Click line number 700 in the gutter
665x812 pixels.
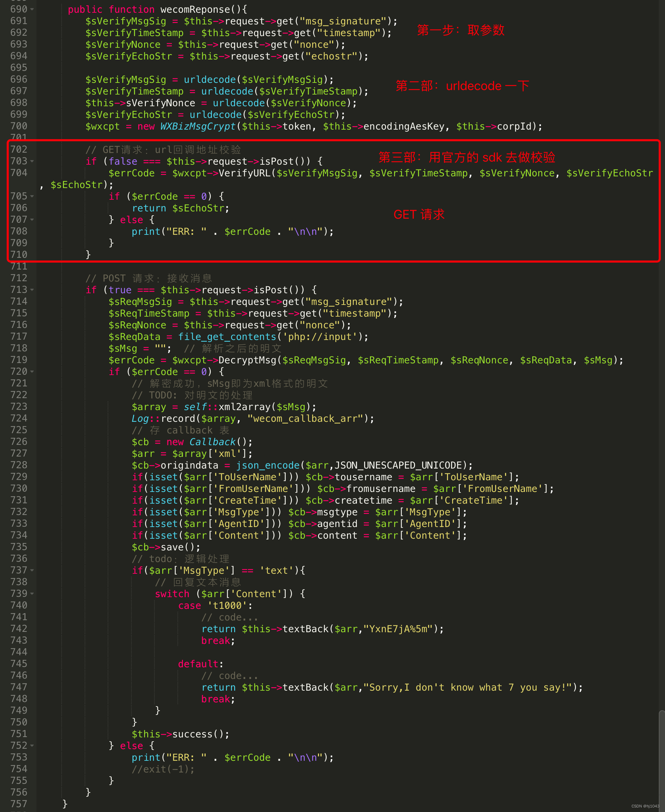tap(19, 126)
